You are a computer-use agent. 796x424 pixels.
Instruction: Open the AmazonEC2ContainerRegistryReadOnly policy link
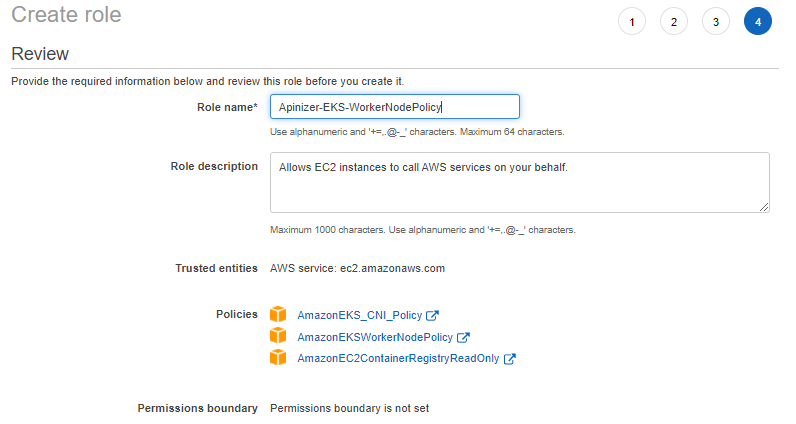point(398,359)
